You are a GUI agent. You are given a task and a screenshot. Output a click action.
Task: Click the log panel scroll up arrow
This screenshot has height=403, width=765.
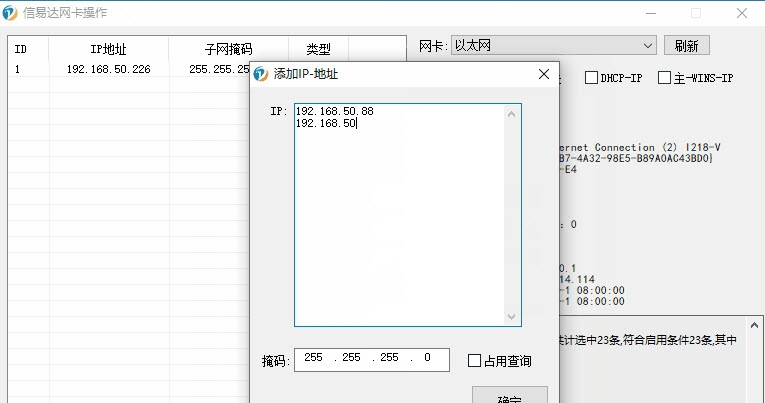coord(754,325)
